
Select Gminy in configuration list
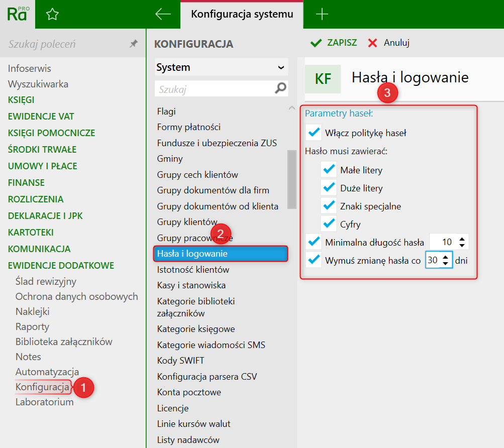(x=170, y=159)
